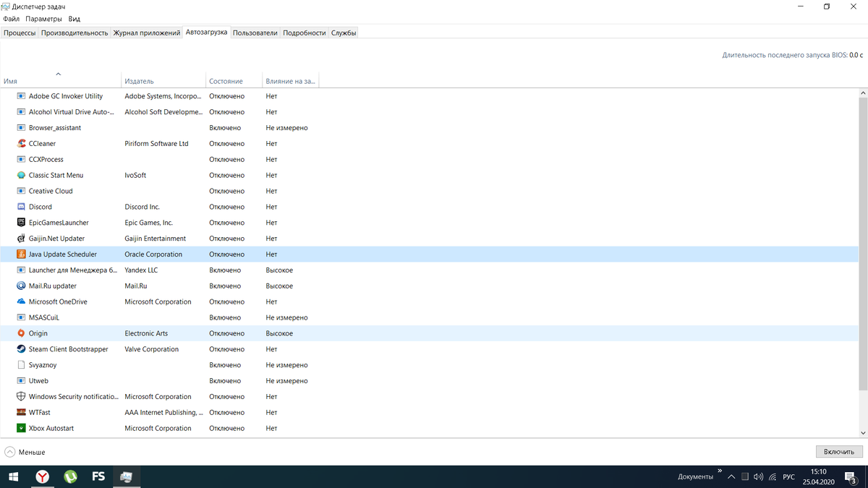The height and width of the screenshot is (488, 868).
Task: Open the Файл menu
Action: point(11,18)
